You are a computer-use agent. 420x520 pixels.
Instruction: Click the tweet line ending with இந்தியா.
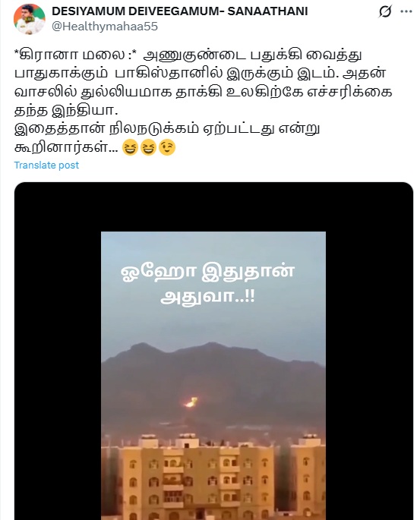(66, 111)
